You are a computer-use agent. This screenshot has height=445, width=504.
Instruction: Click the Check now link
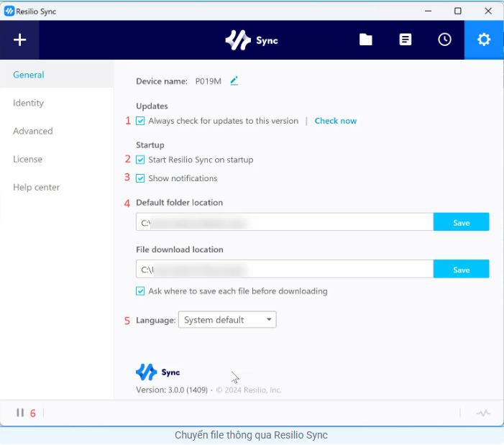click(336, 121)
